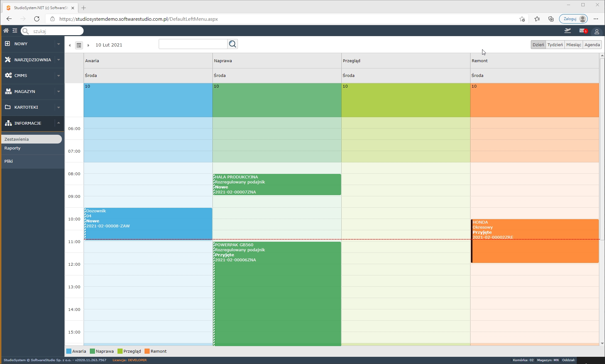605x364 pixels.
Task: Add page to favorites star icon
Action: (522, 19)
